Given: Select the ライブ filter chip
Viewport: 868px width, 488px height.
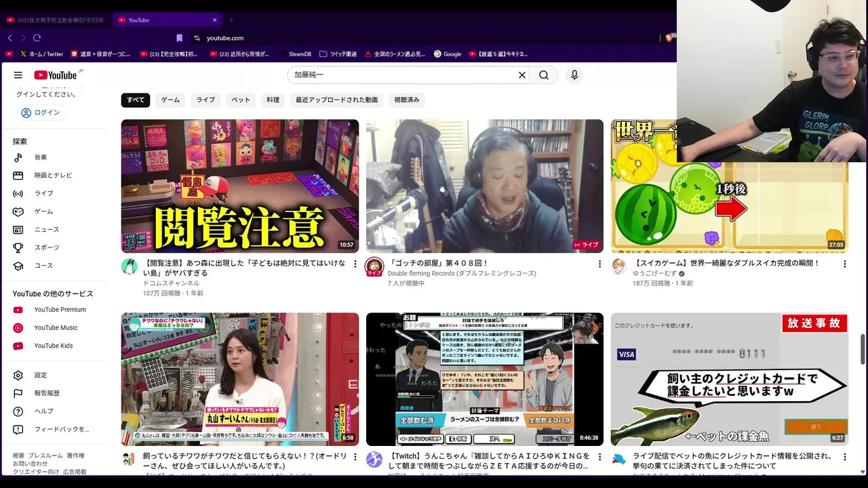Looking at the screenshot, I should click(x=205, y=100).
